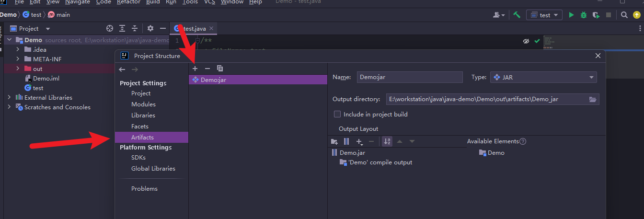This screenshot has height=219, width=644.
Task: Select Modules in Project Settings
Action: coord(143,104)
